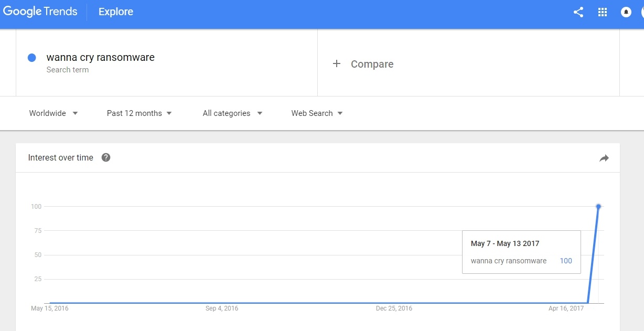The image size is (644, 331).
Task: Click the share icon in header
Action: (578, 12)
